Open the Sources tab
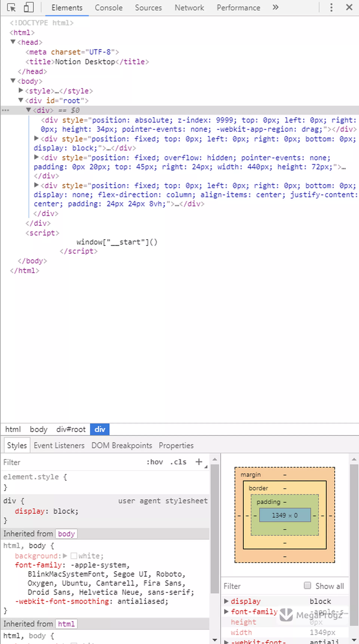359x644 pixels. [148, 8]
